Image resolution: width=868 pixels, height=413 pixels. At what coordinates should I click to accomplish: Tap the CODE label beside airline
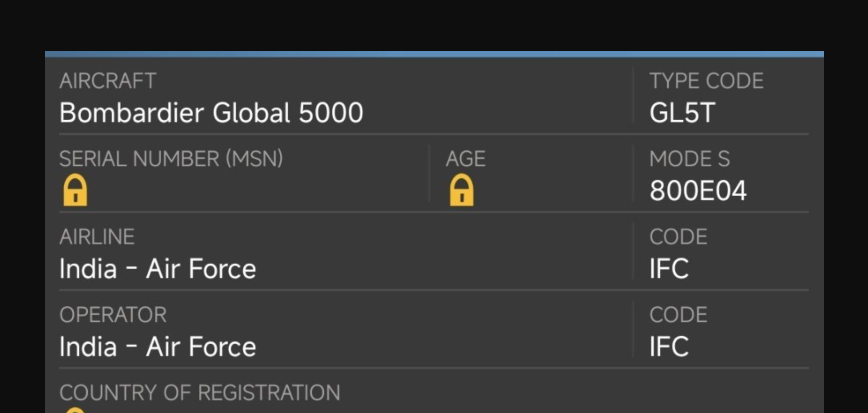pos(678,237)
